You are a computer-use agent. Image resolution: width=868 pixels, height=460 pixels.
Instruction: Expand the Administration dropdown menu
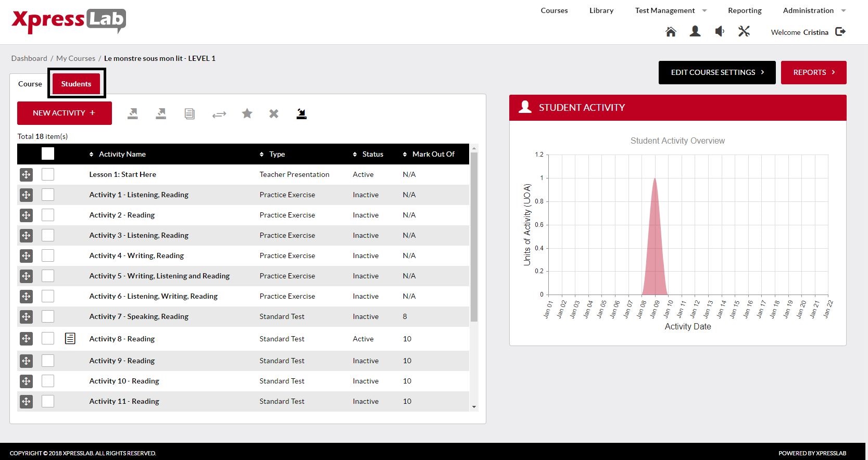click(844, 10)
